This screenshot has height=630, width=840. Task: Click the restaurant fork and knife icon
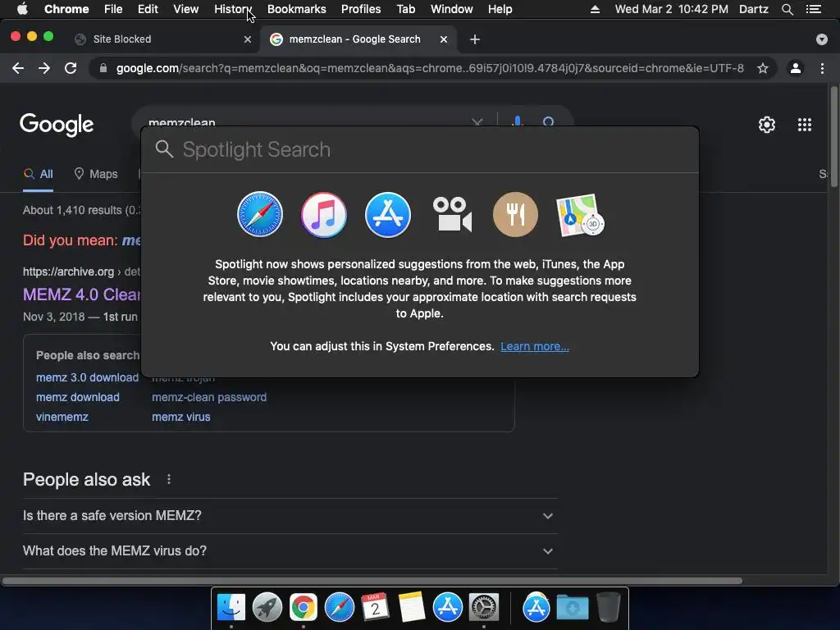click(x=515, y=214)
